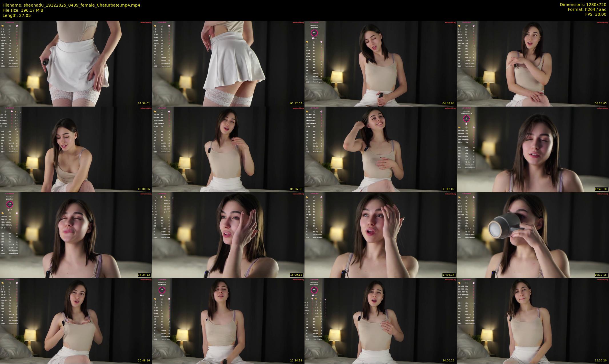
Task: Click the pink timer circle in the 04:48.04 frame
Action: 314,33
